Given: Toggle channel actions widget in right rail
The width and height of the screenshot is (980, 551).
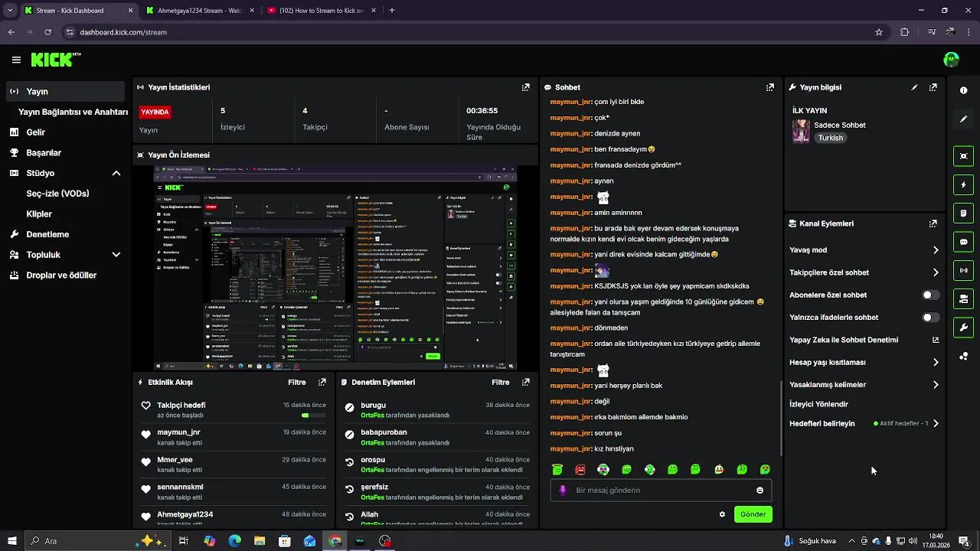Looking at the screenshot, I should pos(963,298).
